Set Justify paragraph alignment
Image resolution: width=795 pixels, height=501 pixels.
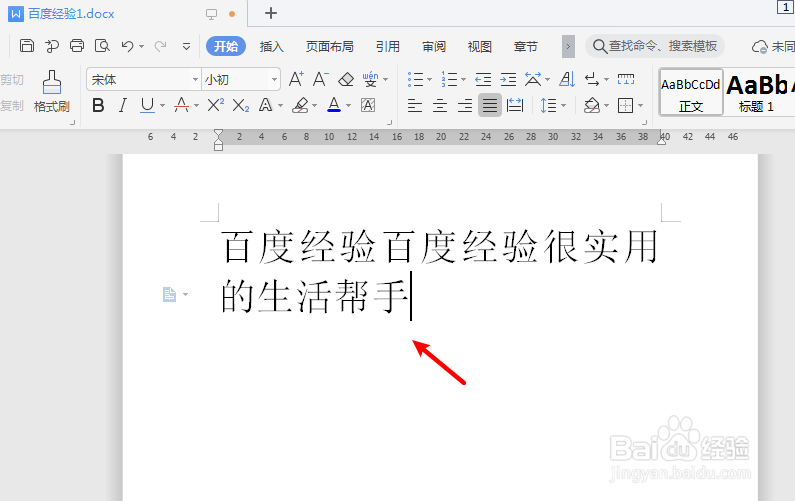point(490,105)
